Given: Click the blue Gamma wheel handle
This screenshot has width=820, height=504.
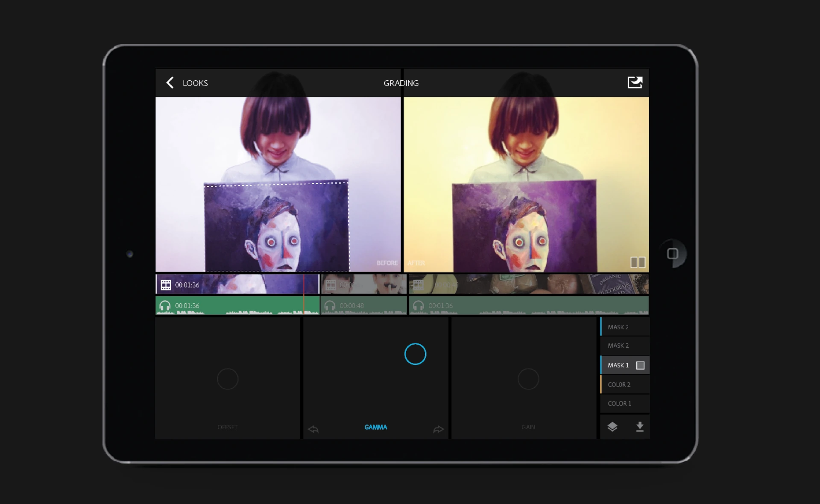Looking at the screenshot, I should coord(415,354).
